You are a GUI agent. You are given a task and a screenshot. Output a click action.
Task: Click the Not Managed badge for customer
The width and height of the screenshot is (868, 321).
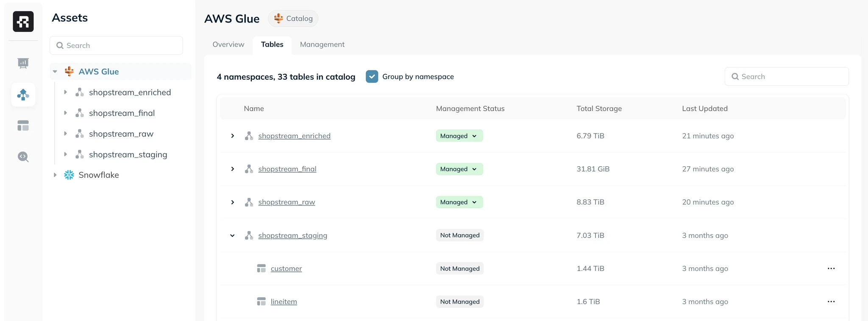[460, 268]
